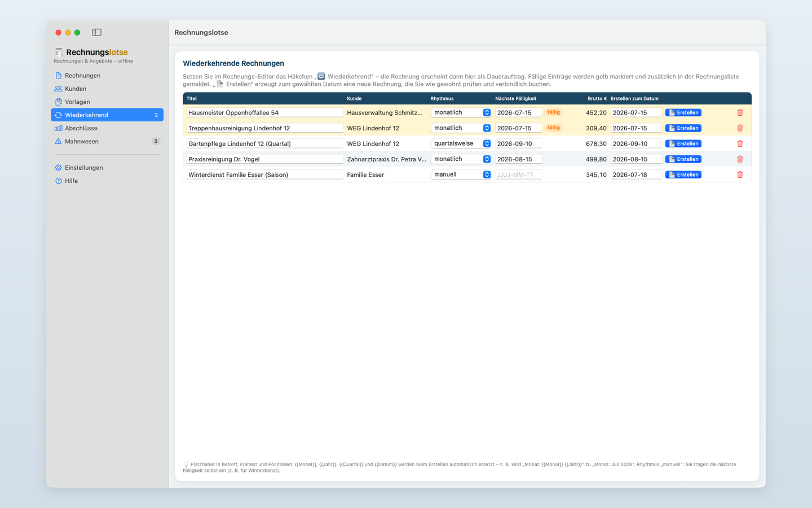Delete the Praxisreinigung Dr. Vogel row
Viewport: 812px width, 508px height.
pos(740,159)
